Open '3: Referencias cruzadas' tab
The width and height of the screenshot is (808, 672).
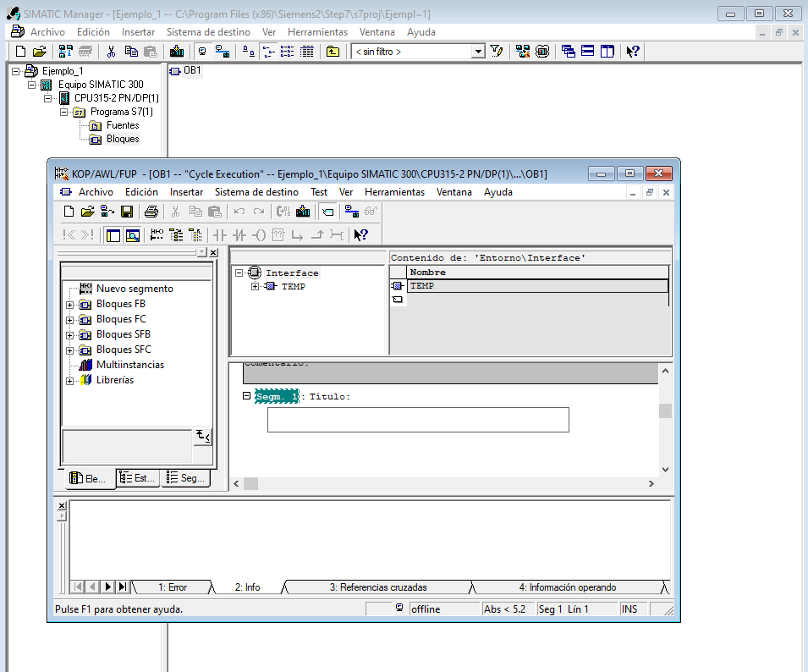click(378, 587)
